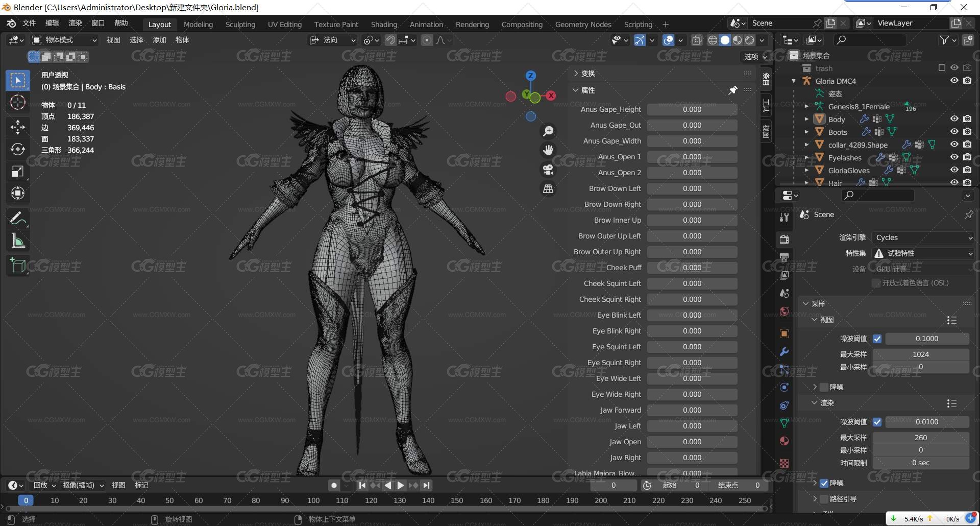Image resolution: width=980 pixels, height=526 pixels.
Task: Jump to the timeline start frame
Action: (x=362, y=486)
